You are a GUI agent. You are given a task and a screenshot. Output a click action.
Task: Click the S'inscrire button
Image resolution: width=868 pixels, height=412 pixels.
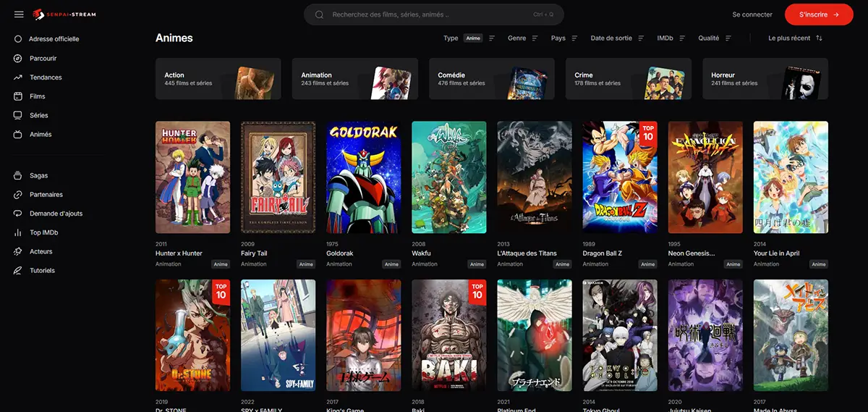pyautogui.click(x=819, y=14)
